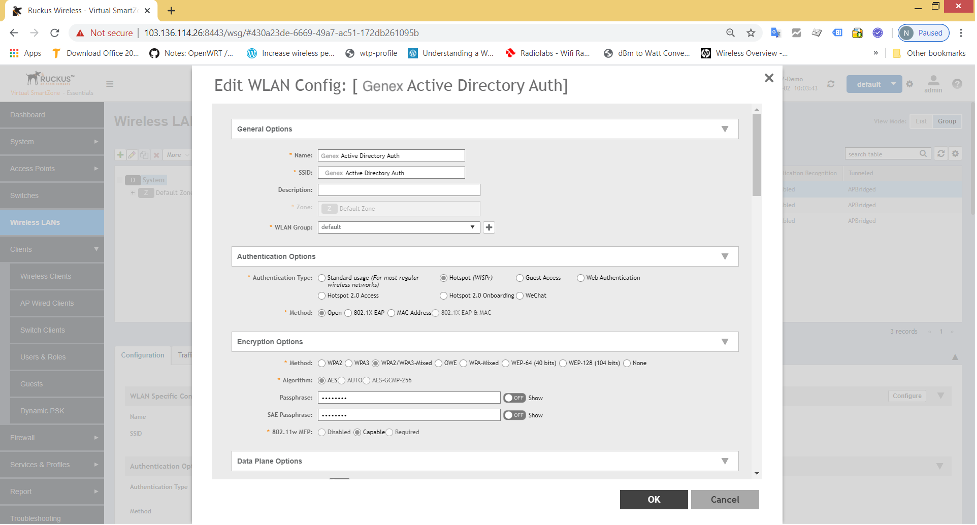Screen dimensions: 977x525
Task: Expand the System sidebar menu
Action: pyautogui.click(x=52, y=142)
